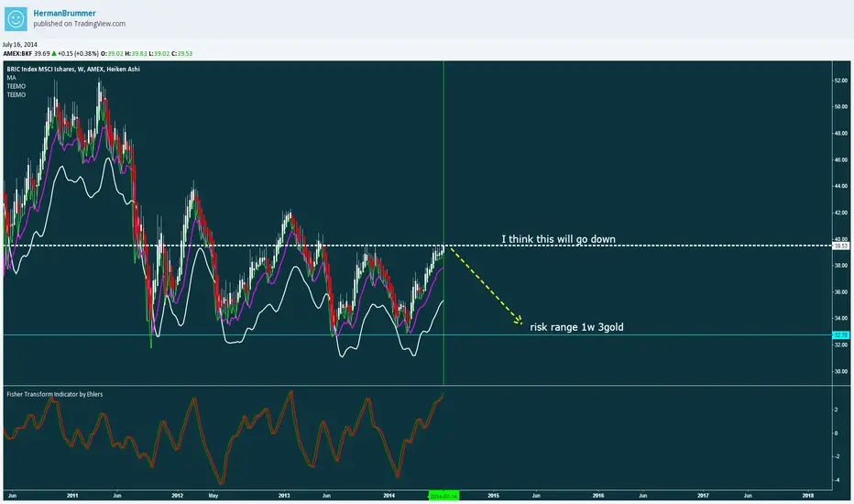The height and width of the screenshot is (504, 854).
Task: Click the -4 Fisher indicator axis label
Action: pyautogui.click(x=836, y=480)
